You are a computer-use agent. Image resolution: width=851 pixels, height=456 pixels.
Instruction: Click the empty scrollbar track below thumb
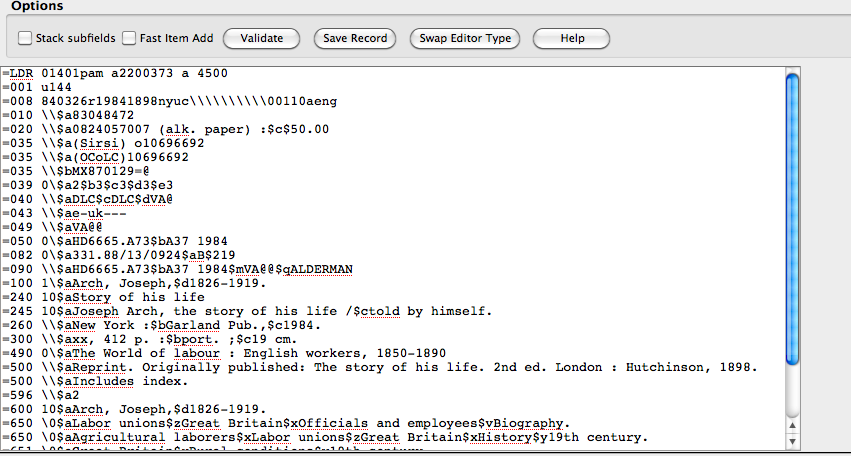[x=793, y=395]
